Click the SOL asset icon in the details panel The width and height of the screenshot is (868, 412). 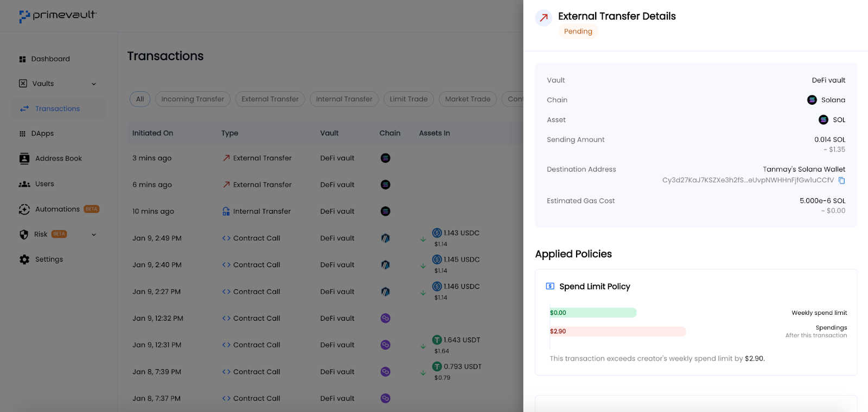pyautogui.click(x=824, y=120)
